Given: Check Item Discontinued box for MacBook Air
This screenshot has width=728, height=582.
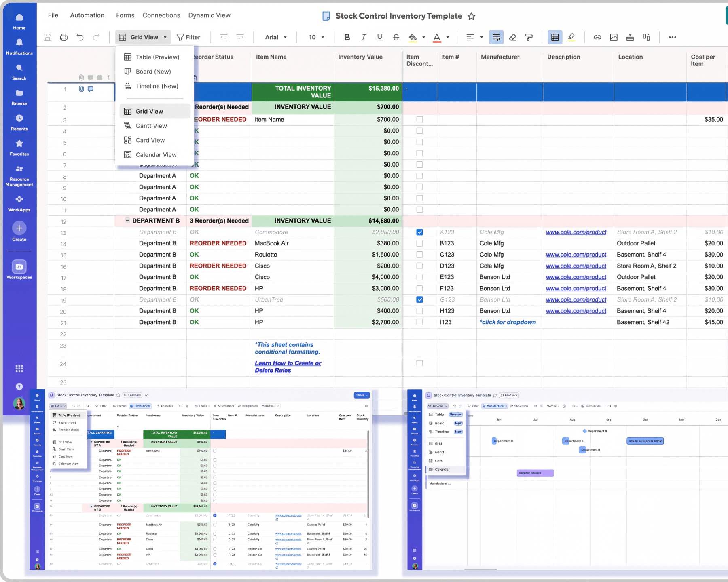Looking at the screenshot, I should (419, 243).
